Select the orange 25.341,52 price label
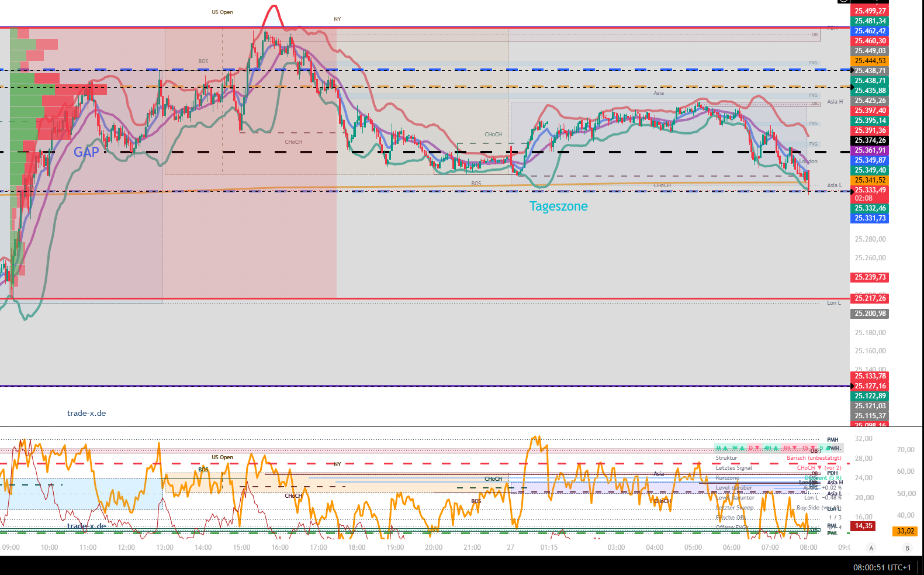924x575 pixels. tap(870, 180)
